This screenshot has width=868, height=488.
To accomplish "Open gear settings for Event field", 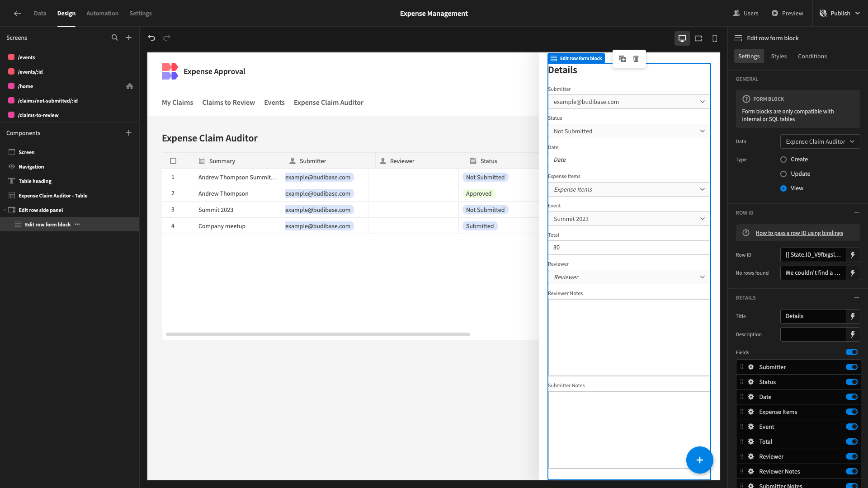I will [x=751, y=427].
